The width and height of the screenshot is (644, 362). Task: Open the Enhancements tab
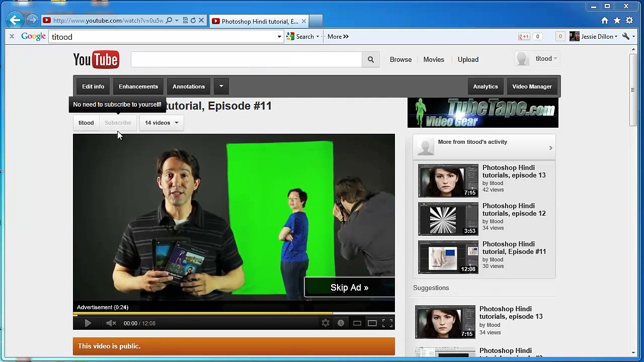click(138, 86)
